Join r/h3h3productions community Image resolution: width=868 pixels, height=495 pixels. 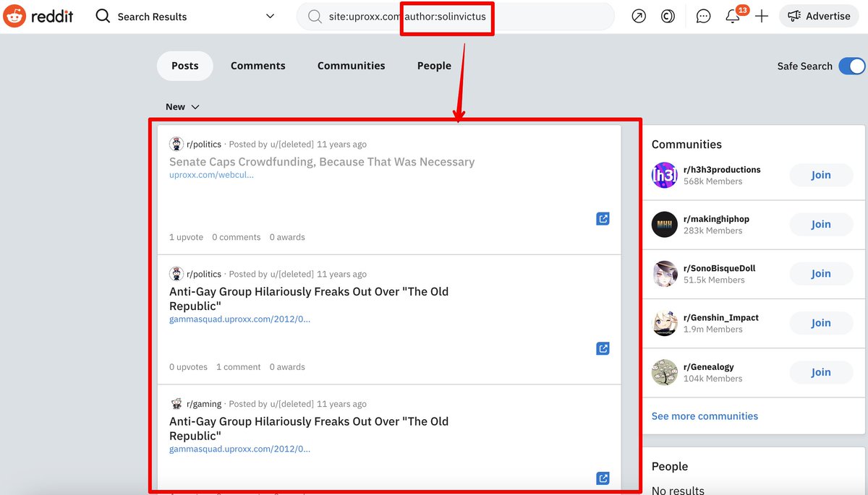point(820,175)
